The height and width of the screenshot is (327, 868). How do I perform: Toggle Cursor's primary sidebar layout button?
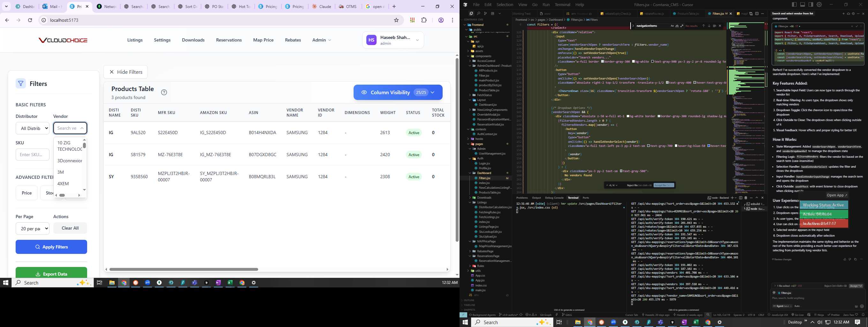(794, 4)
